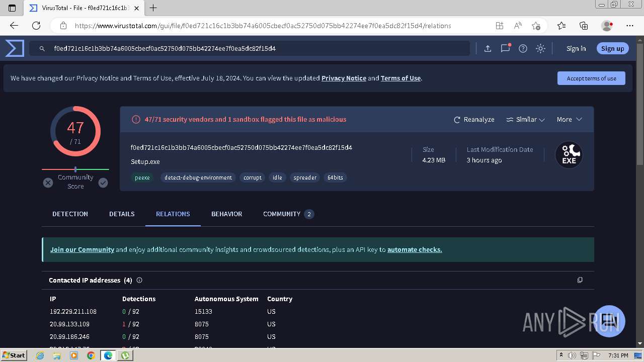Open the help question mark icon
The width and height of the screenshot is (644, 362).
click(x=523, y=48)
